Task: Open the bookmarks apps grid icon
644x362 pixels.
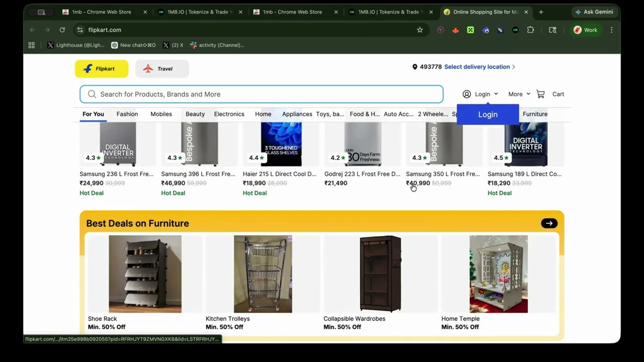Action: 31,45
